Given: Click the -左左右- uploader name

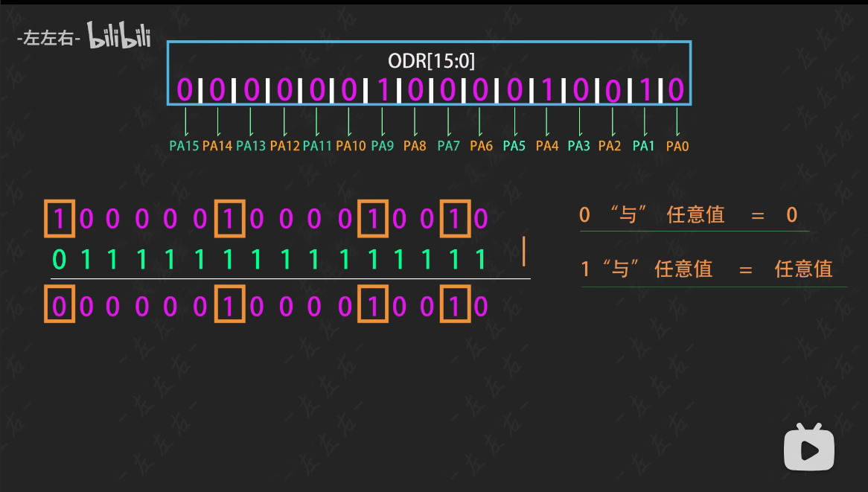Looking at the screenshot, I should pyautogui.click(x=48, y=39).
